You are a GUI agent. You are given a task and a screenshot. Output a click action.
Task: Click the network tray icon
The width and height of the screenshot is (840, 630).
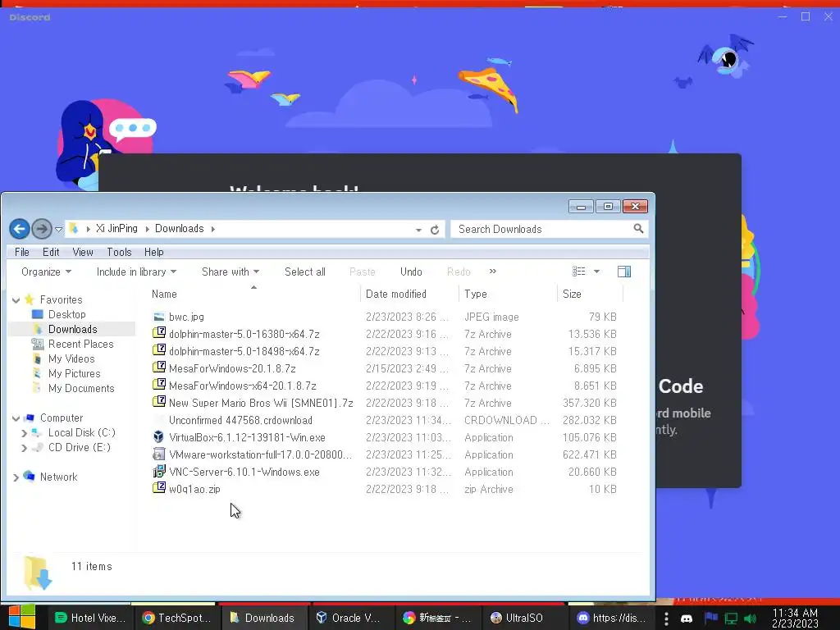[x=731, y=619]
